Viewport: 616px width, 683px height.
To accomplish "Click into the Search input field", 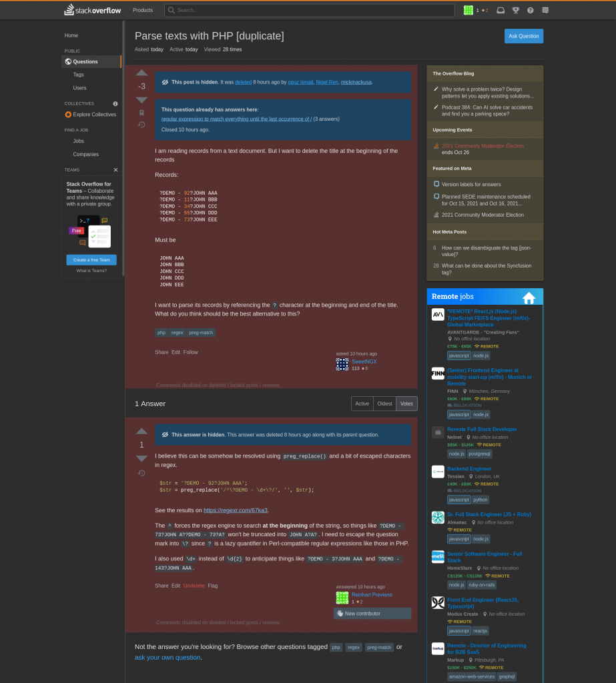I will (314, 10).
